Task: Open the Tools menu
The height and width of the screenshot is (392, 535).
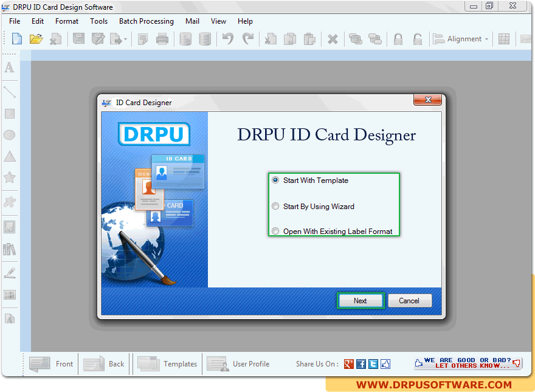Action: (x=99, y=21)
